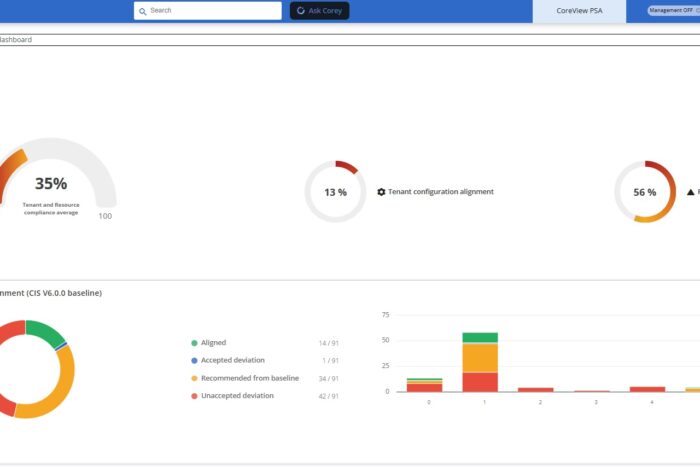Click the Unacceptable deviation red legend dot
The image size is (700, 467).
coord(194,396)
